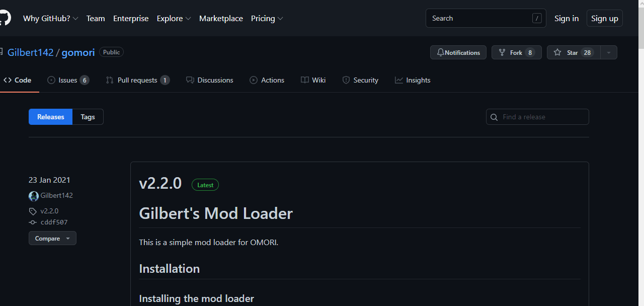Image resolution: width=644 pixels, height=306 pixels.
Task: Open the v2.2.0 release title
Action: [160, 184]
